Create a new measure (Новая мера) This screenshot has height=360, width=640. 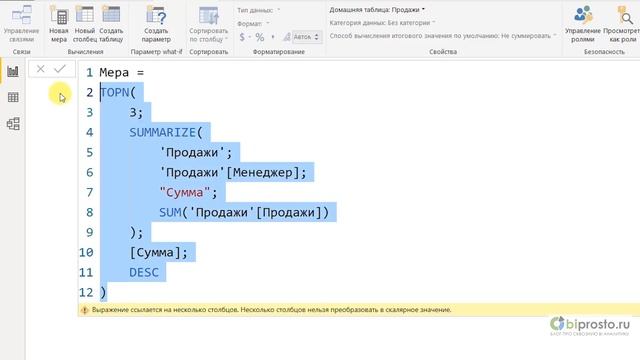pos(59,24)
